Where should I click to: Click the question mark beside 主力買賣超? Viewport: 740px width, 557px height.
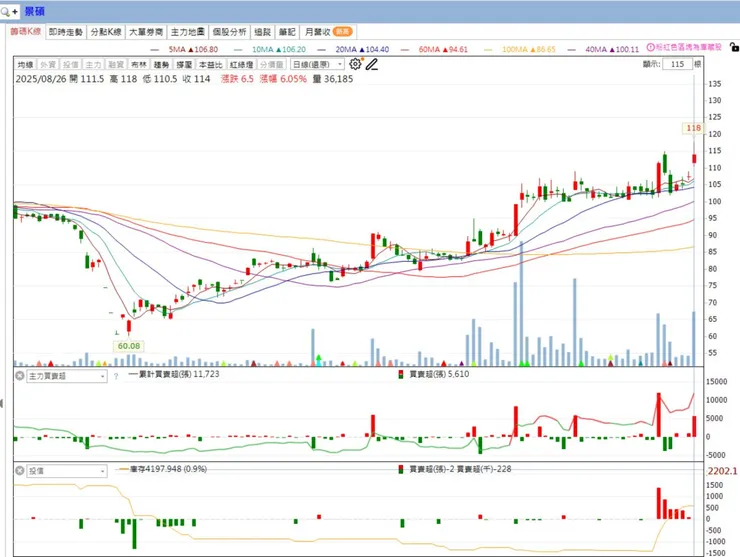[x=116, y=377]
